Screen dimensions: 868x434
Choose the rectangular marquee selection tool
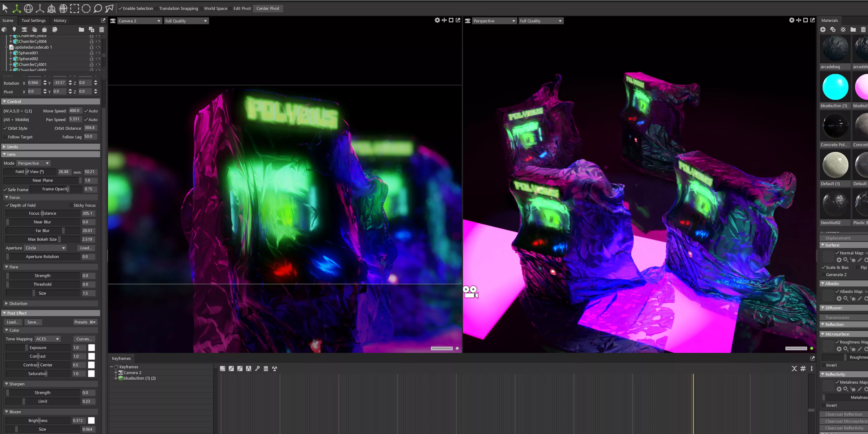tap(74, 8)
